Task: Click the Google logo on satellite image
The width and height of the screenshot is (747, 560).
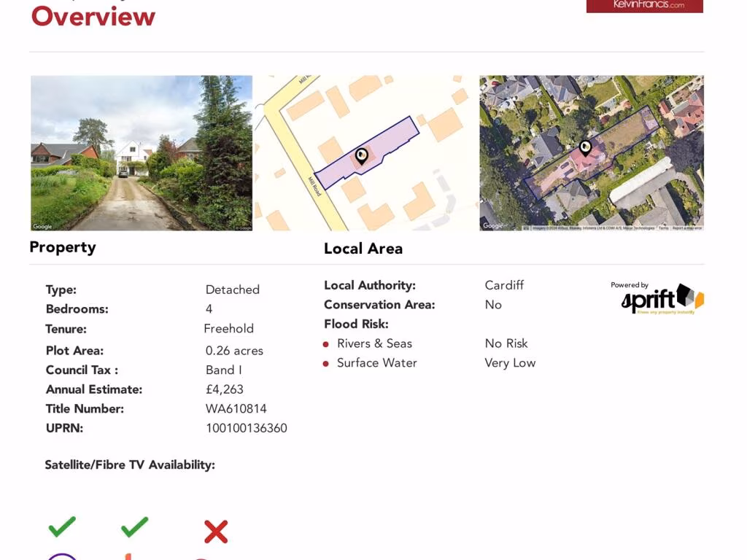Action: click(493, 227)
